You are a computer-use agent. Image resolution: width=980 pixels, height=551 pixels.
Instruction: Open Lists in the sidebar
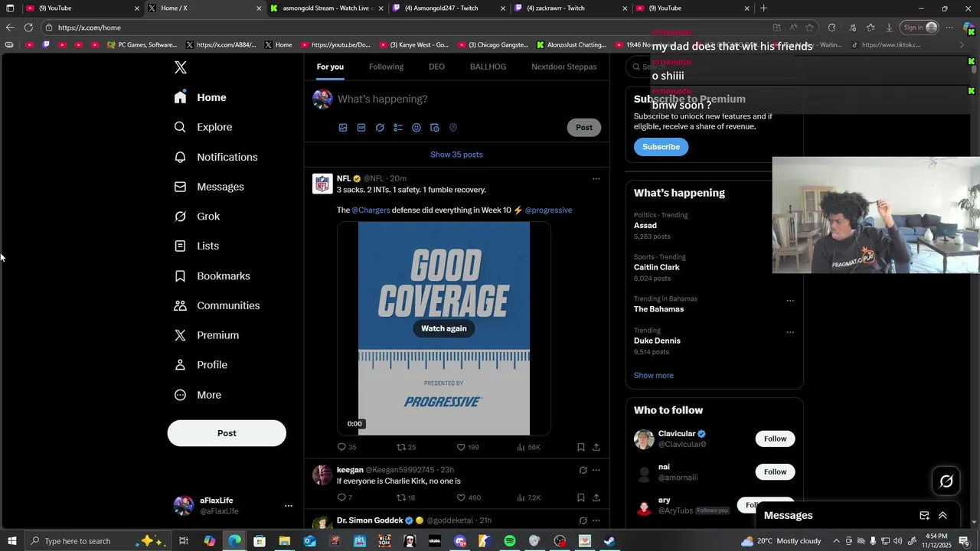pyautogui.click(x=197, y=246)
